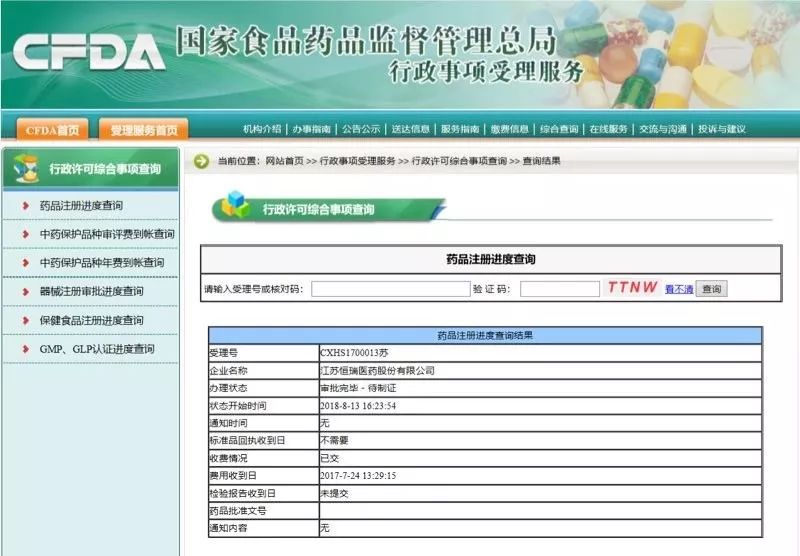Image resolution: width=800 pixels, height=556 pixels.
Task: Focus the 验证码 input field
Action: click(560, 289)
